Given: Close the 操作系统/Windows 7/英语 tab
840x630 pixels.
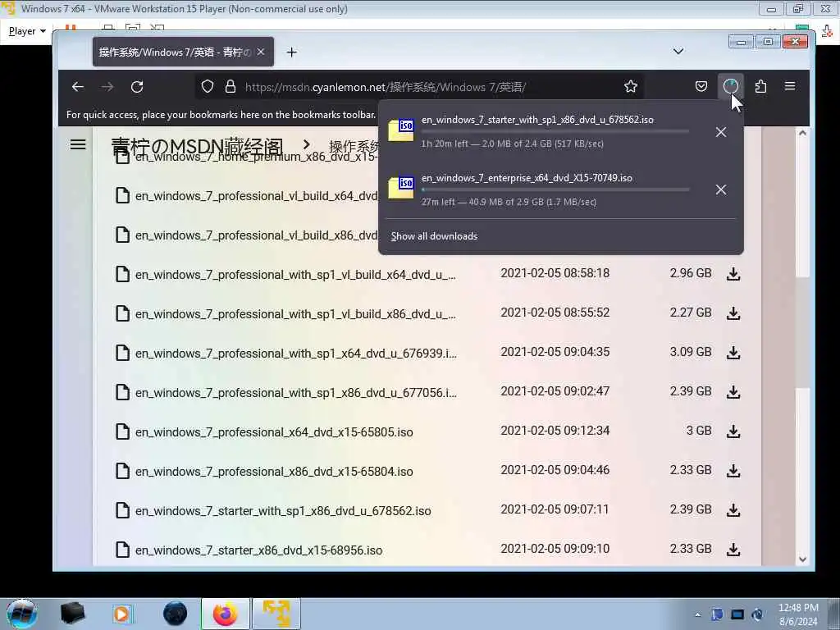Looking at the screenshot, I should (260, 52).
